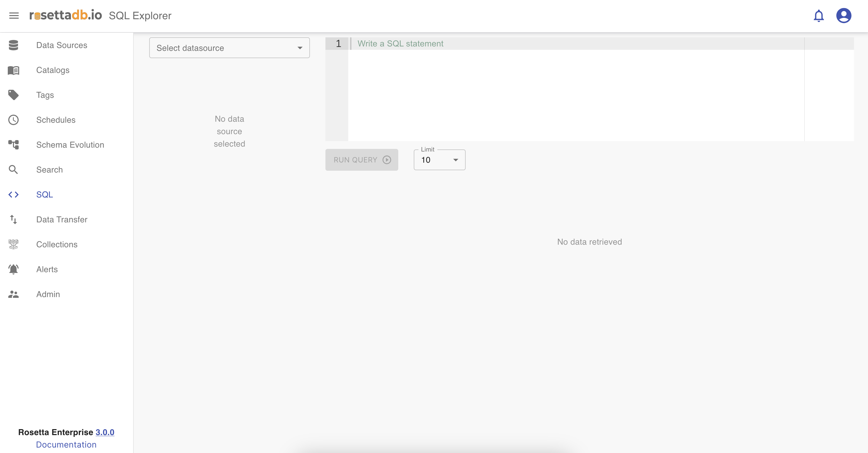Click the Schedules clock icon
This screenshot has height=453, width=868.
coord(13,120)
